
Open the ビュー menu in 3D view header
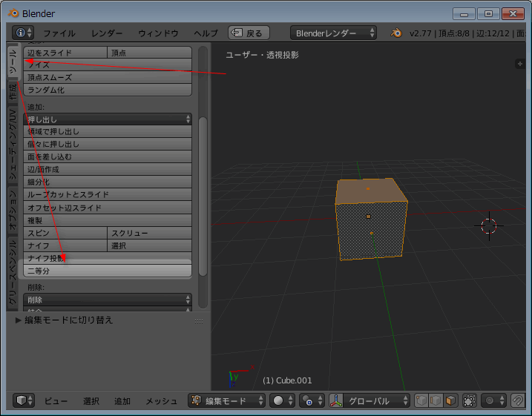[56, 401]
